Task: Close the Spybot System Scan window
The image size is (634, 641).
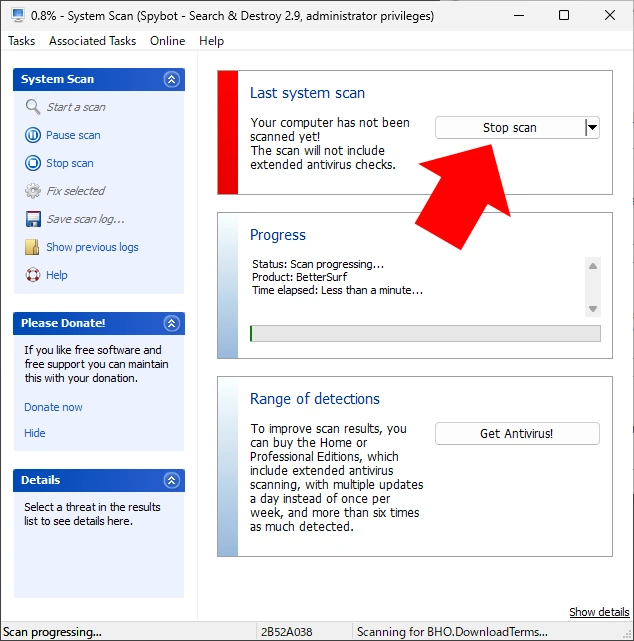Action: coord(610,16)
